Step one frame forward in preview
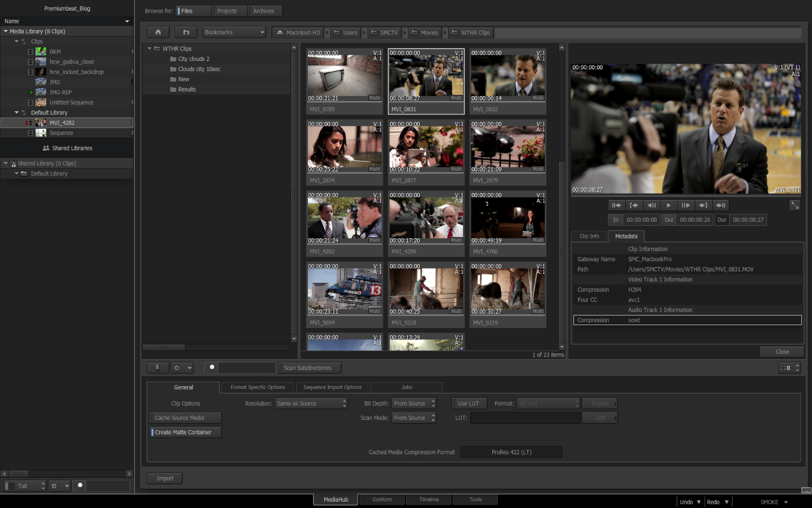The height and width of the screenshot is (508, 812). (686, 205)
